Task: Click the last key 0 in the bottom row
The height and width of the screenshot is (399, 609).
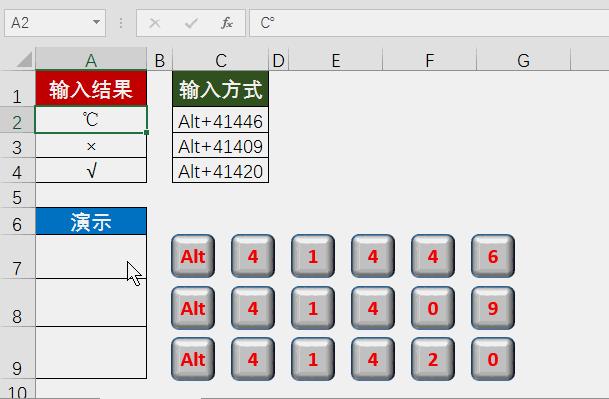Action: tap(493, 359)
